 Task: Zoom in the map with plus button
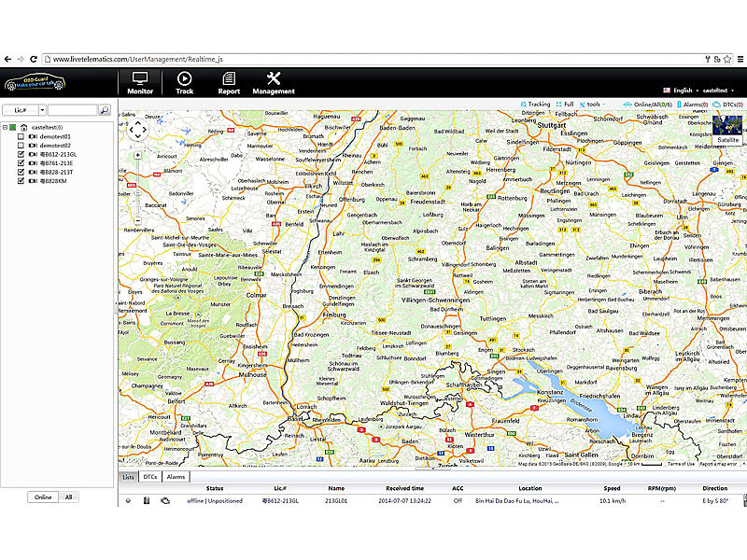pyautogui.click(x=137, y=155)
